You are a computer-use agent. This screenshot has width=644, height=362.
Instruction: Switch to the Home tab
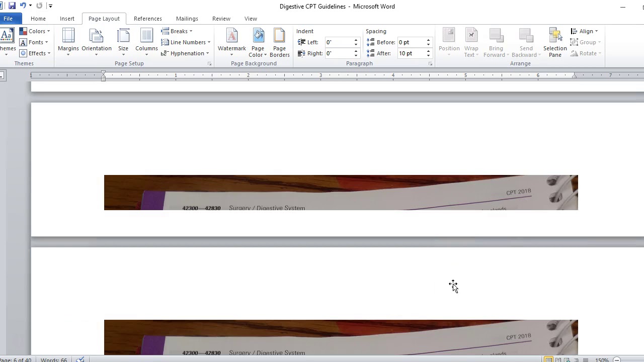click(38, 19)
